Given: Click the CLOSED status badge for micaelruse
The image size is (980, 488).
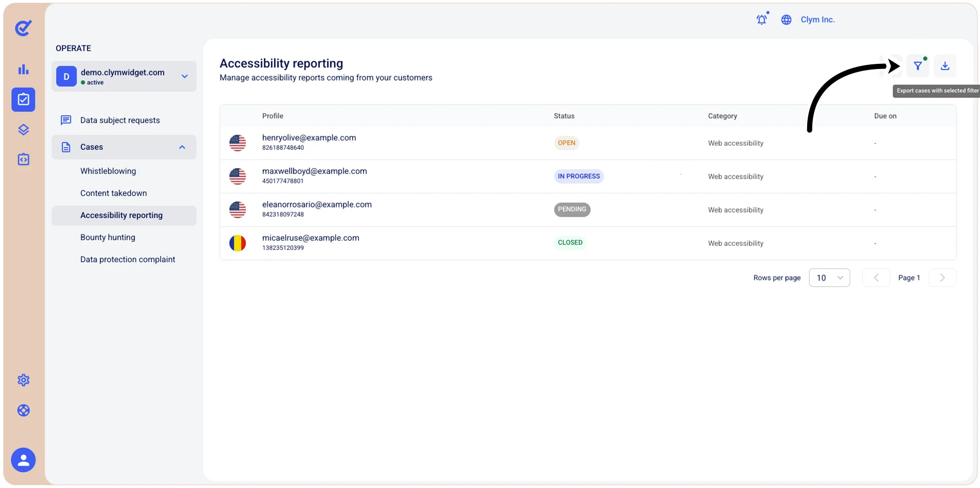Looking at the screenshot, I should pyautogui.click(x=570, y=243).
